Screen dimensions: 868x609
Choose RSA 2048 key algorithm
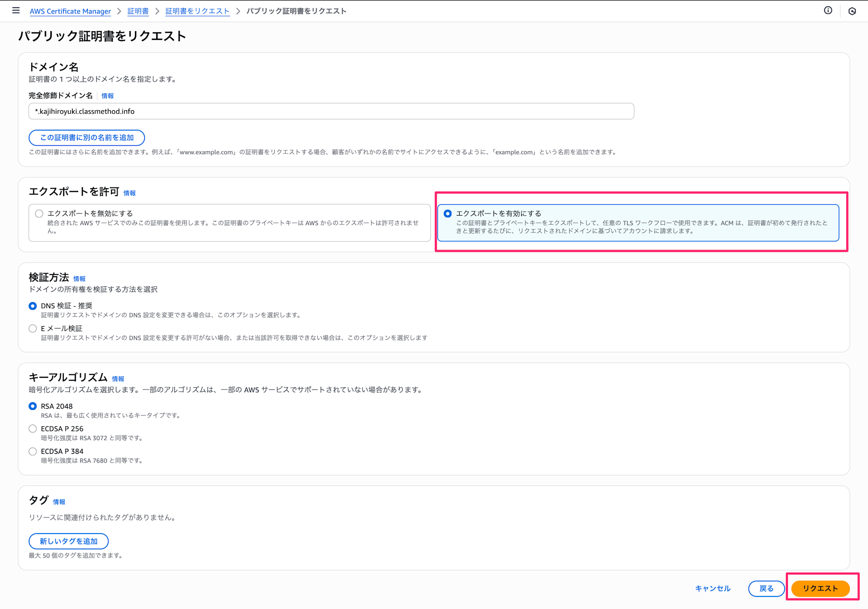(x=33, y=406)
